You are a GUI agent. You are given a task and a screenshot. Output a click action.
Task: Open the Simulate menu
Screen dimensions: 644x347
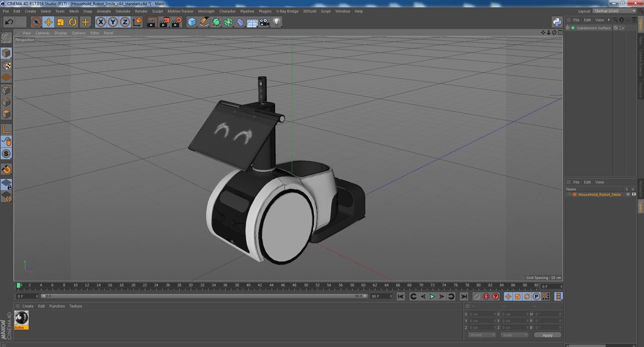click(x=123, y=11)
